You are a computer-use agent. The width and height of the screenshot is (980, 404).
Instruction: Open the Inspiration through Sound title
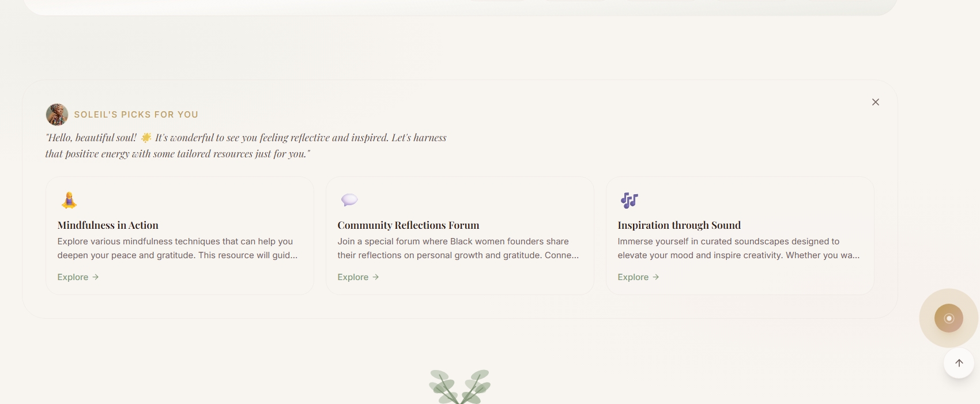tap(679, 225)
